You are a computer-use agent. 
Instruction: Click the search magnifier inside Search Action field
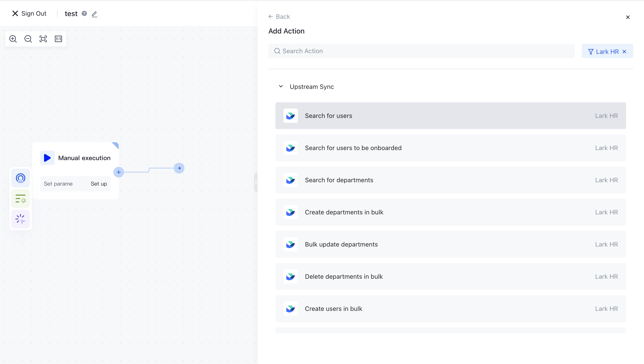[x=277, y=51]
